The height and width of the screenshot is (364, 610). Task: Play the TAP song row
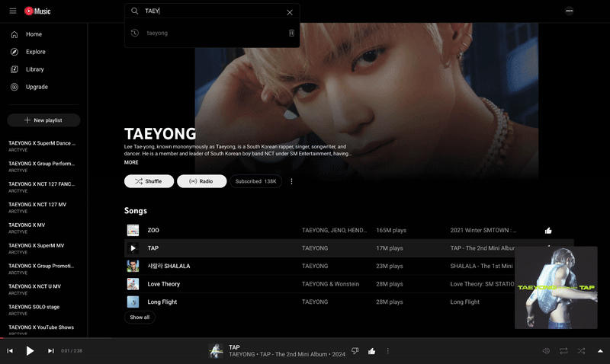pyautogui.click(x=133, y=248)
